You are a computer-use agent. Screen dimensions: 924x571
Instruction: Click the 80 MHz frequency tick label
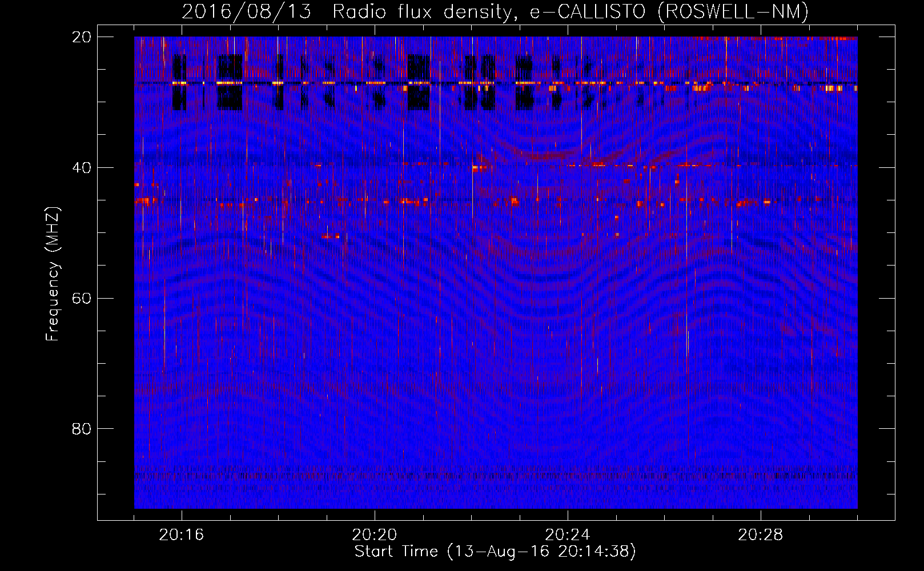click(x=82, y=429)
